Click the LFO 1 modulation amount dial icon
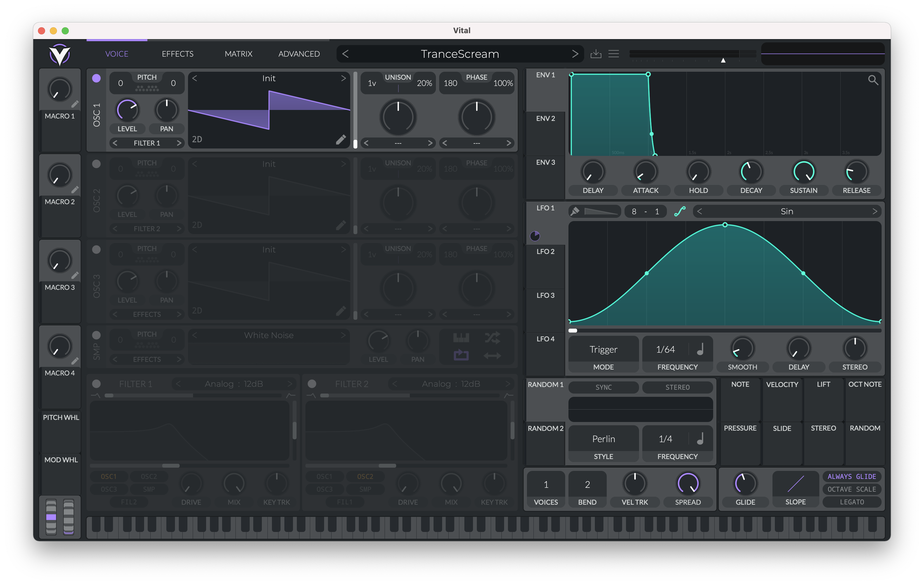The image size is (924, 585). (x=535, y=236)
